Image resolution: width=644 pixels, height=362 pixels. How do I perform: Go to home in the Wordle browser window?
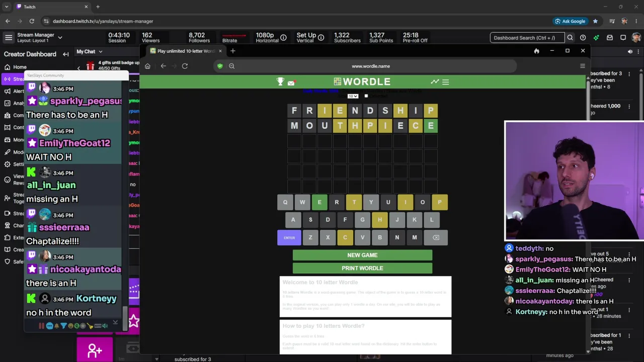click(147, 66)
